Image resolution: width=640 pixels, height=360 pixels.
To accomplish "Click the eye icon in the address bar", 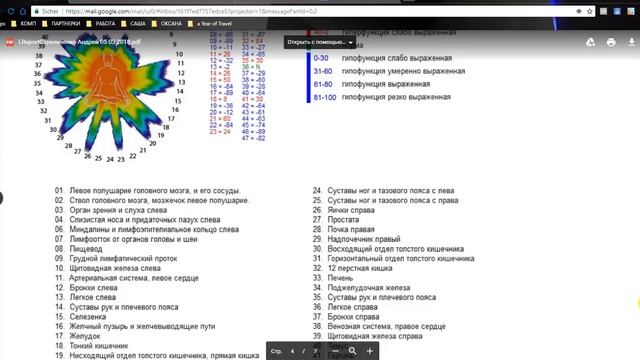I will tap(579, 11).
